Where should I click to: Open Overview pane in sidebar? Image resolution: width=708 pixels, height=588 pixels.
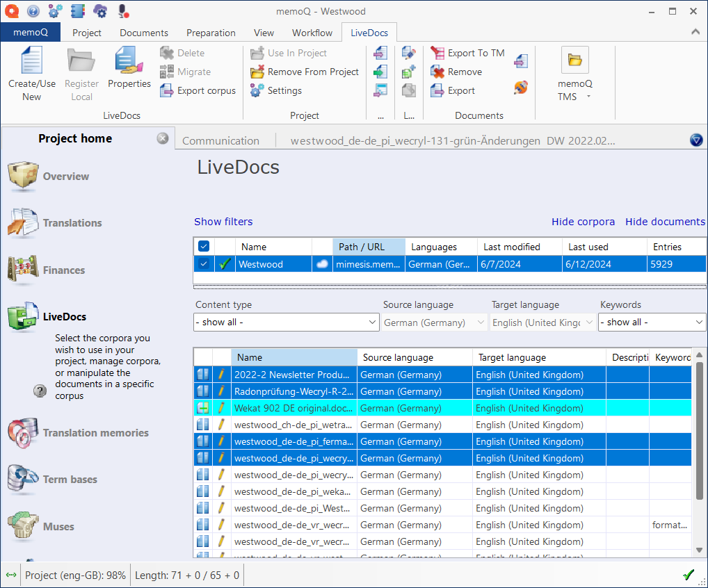49,176
